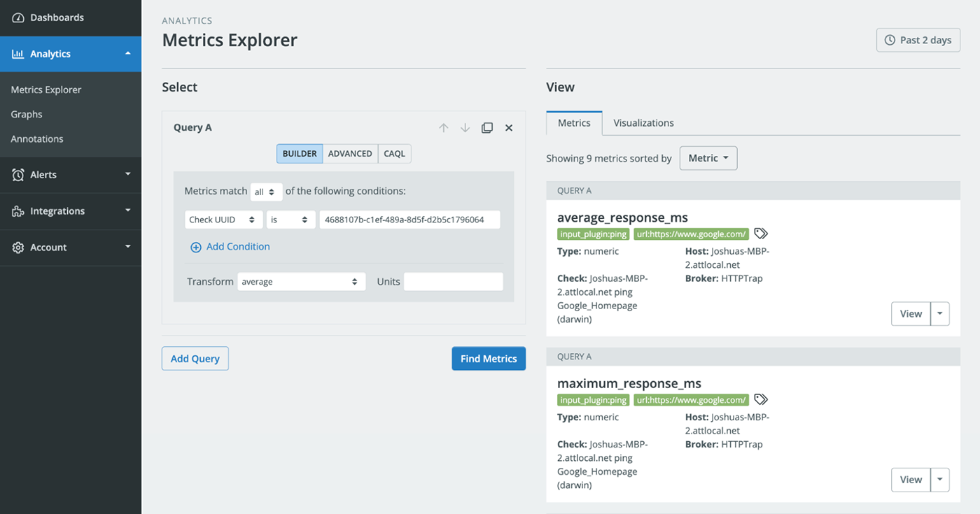Remove Query A with the X icon

tap(509, 128)
